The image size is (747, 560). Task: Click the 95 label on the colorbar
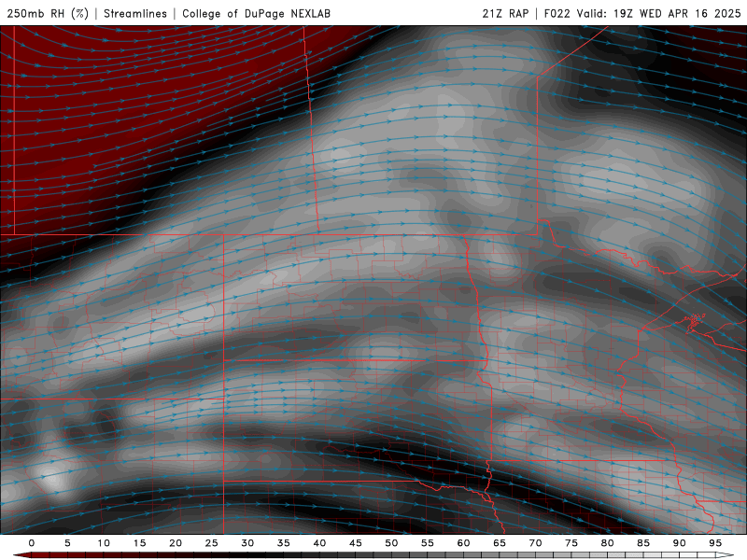click(x=715, y=543)
